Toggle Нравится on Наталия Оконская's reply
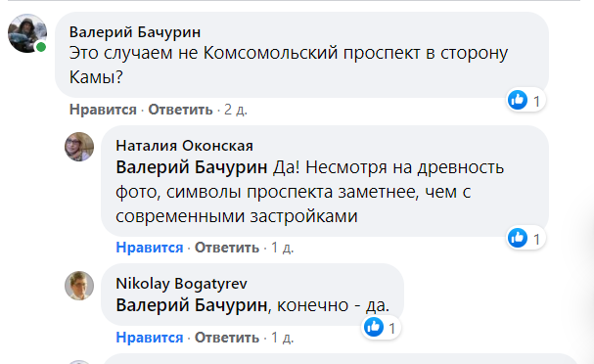The width and height of the screenshot is (594, 364). (150, 248)
